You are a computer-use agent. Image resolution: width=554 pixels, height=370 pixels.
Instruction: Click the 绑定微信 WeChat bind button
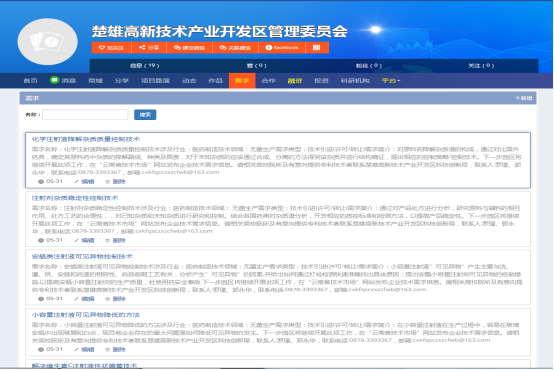(x=189, y=47)
